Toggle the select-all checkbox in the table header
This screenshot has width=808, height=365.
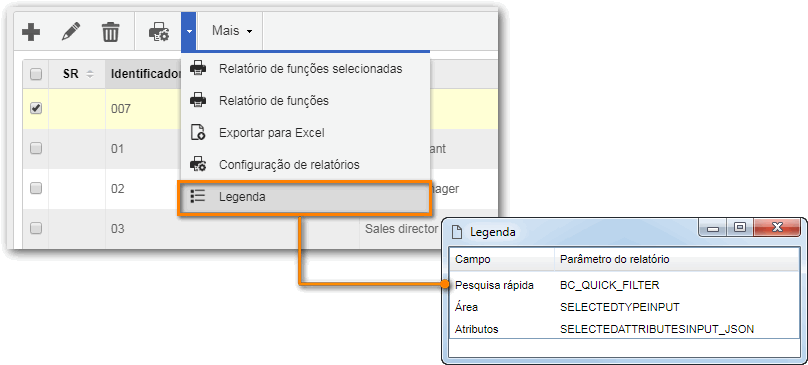pos(36,74)
